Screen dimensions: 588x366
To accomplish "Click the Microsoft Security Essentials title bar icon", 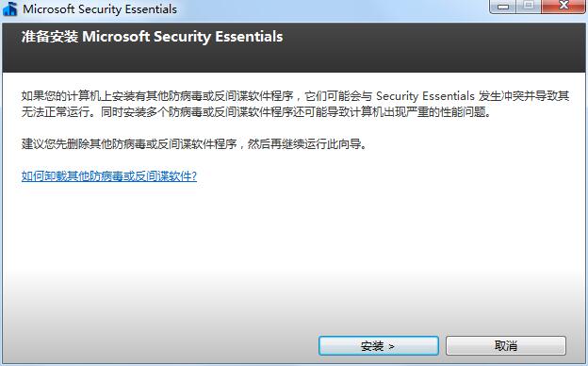I will pyautogui.click(x=9, y=8).
